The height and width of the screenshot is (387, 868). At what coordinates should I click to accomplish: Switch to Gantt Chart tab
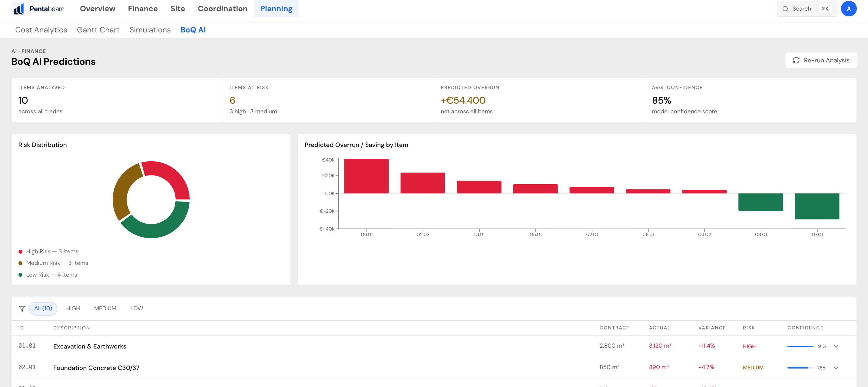click(98, 30)
